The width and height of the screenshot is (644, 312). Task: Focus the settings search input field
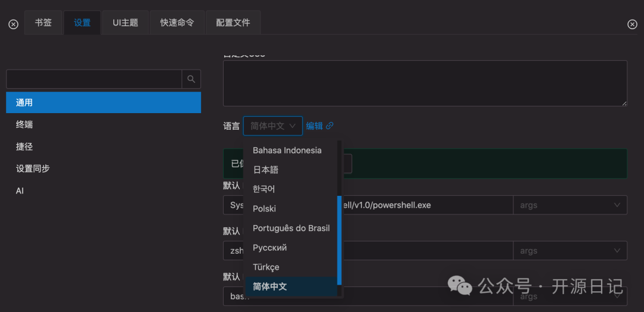pos(94,79)
